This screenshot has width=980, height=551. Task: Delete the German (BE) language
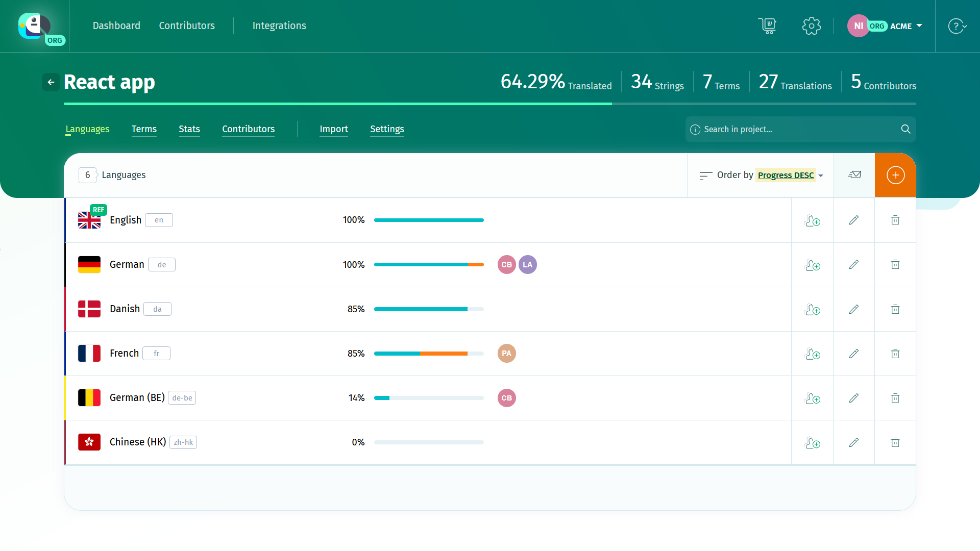click(895, 398)
